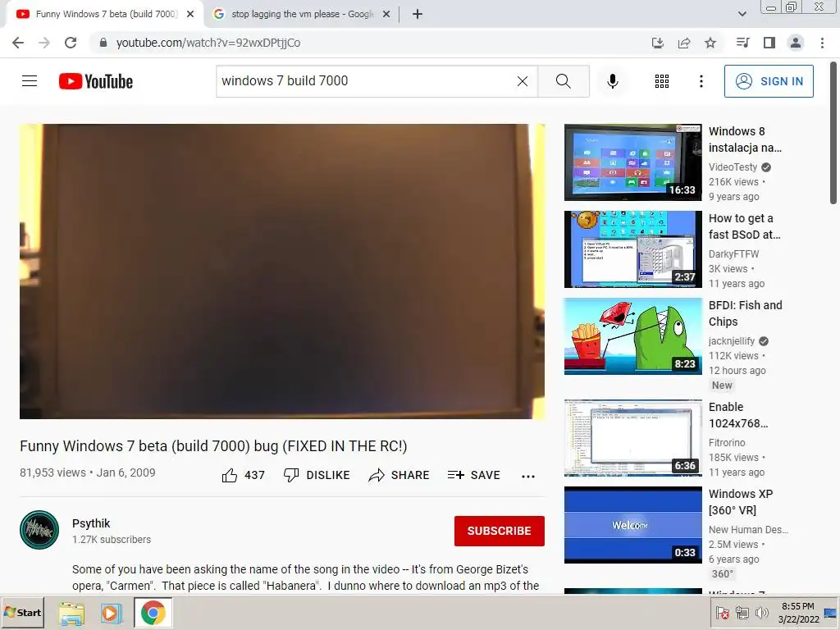This screenshot has width=840, height=630.
Task: Click the Windows 8 instalacja title
Action: point(745,139)
